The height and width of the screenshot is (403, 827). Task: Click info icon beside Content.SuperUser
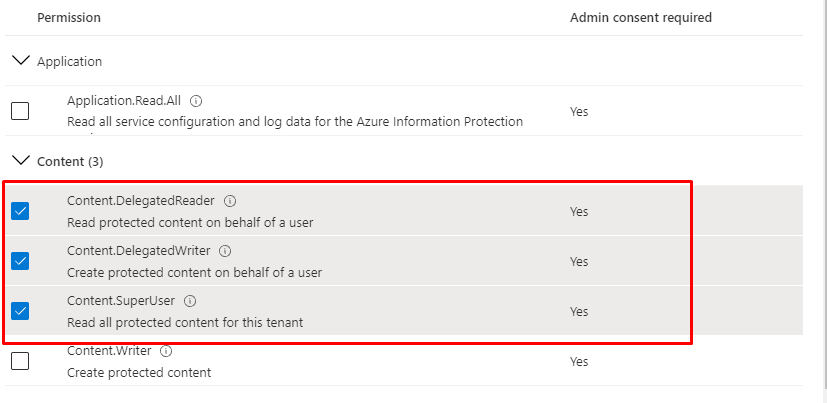[190, 301]
